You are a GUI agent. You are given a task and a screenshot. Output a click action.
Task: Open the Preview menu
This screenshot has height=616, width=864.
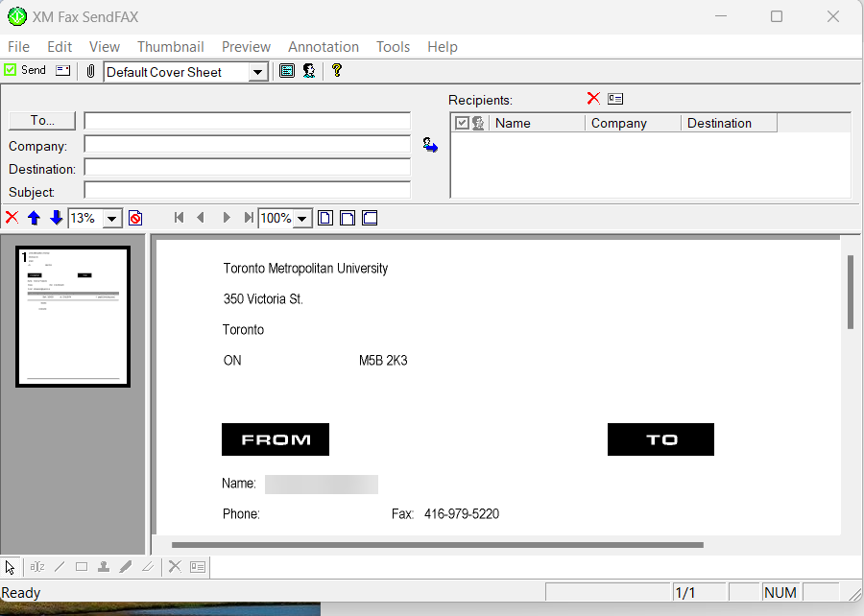click(247, 47)
